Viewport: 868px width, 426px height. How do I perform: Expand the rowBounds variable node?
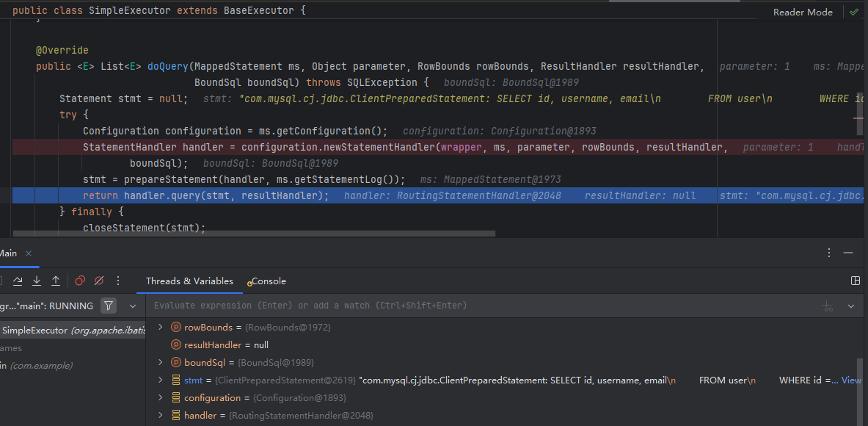click(x=161, y=328)
